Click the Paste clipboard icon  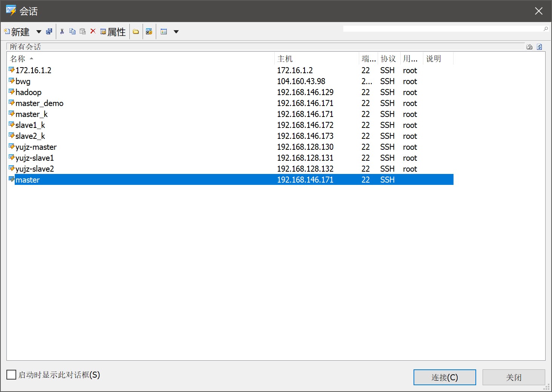[x=83, y=32]
